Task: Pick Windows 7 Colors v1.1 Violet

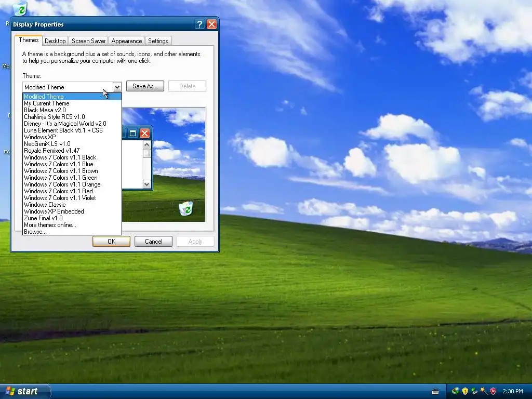Action: tap(72, 198)
